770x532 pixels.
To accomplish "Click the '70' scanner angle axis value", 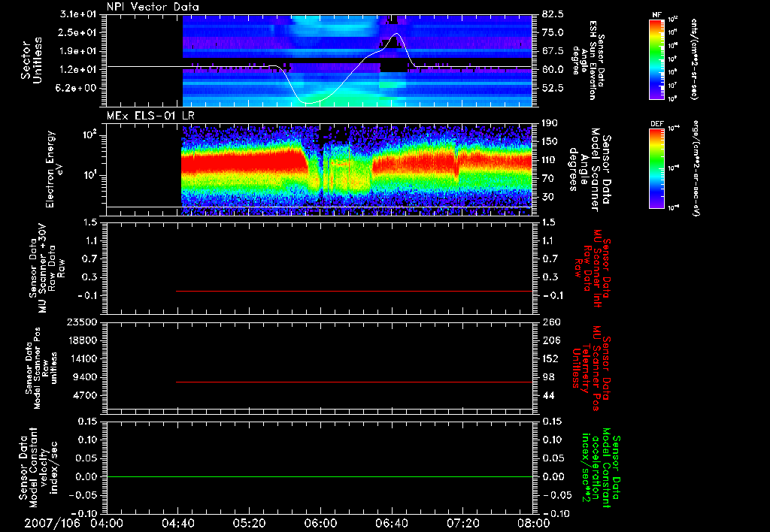I will click(x=547, y=179).
